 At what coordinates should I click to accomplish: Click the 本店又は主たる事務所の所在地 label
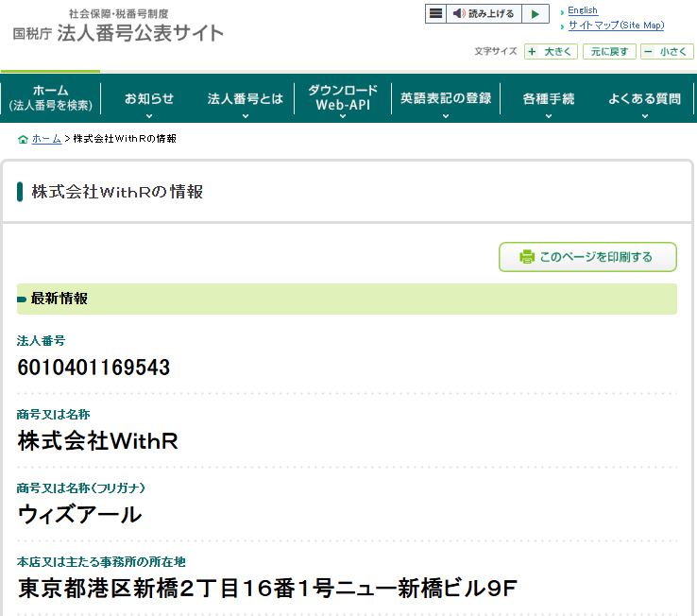click(x=101, y=562)
